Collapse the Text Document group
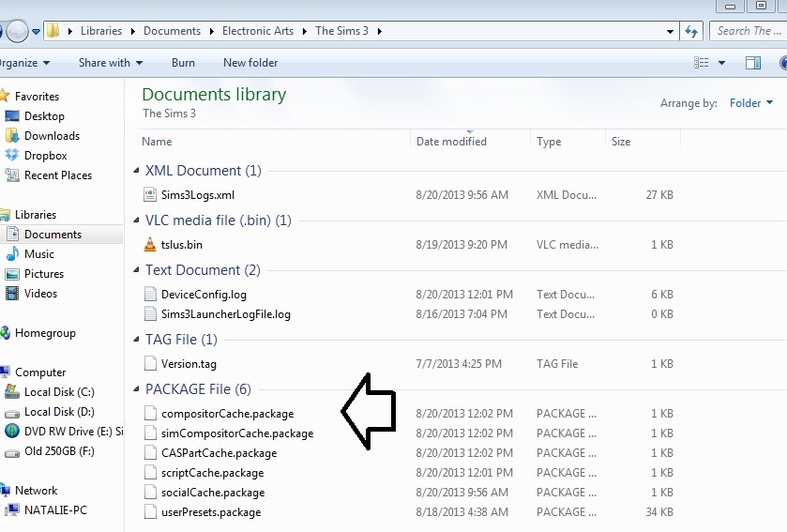 coord(136,270)
